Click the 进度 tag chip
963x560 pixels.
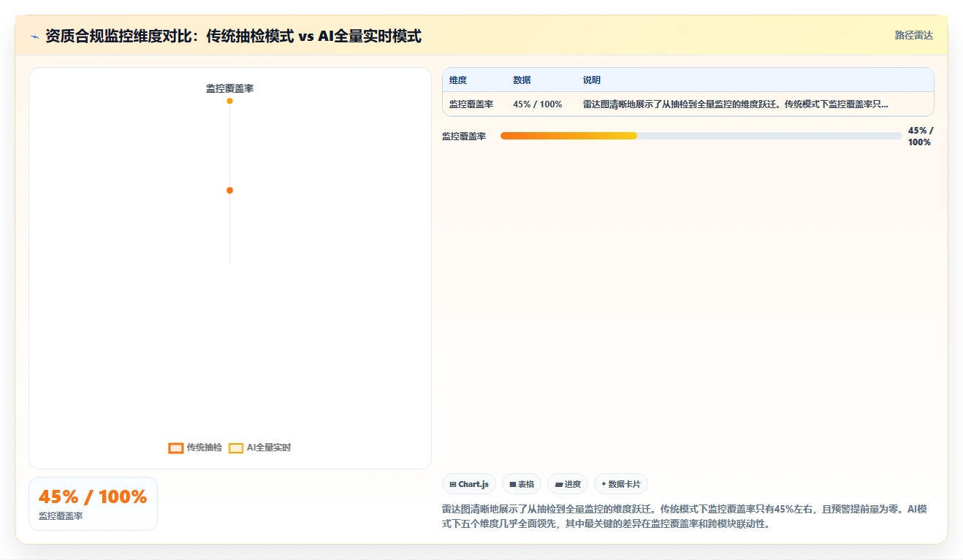(x=568, y=484)
